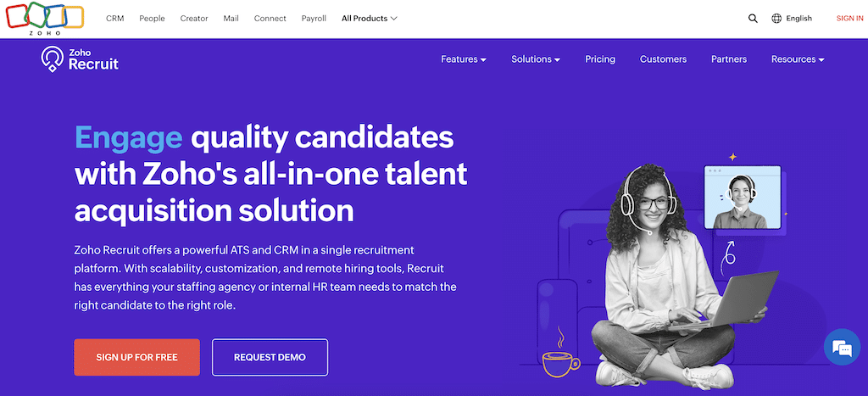
Task: Open the Customers menu item
Action: click(663, 59)
